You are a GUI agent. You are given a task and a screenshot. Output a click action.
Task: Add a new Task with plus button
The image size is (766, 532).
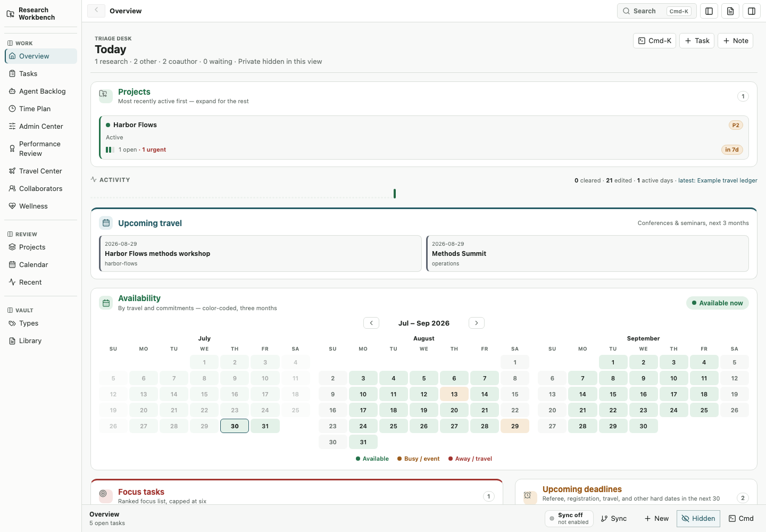[697, 40]
